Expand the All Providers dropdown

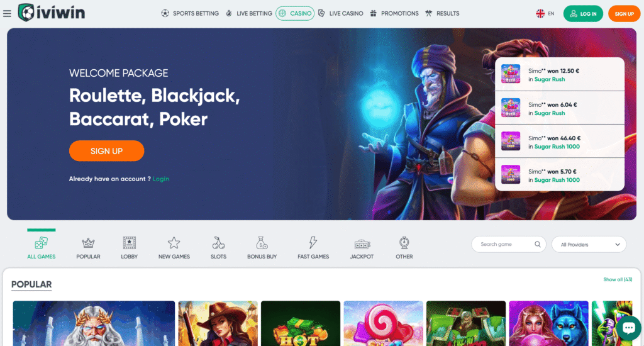point(589,245)
